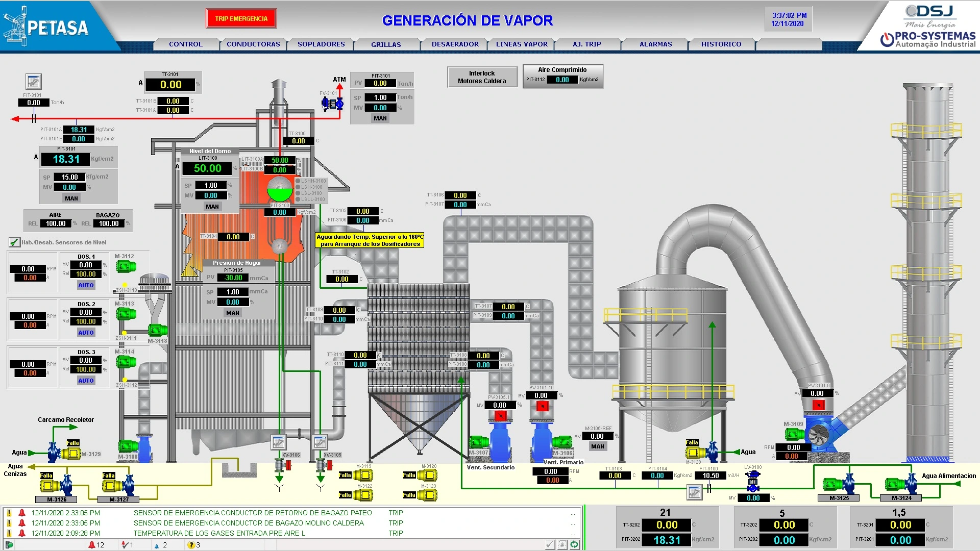Select LIT-3100 setpoint field 1.00

coord(211,186)
